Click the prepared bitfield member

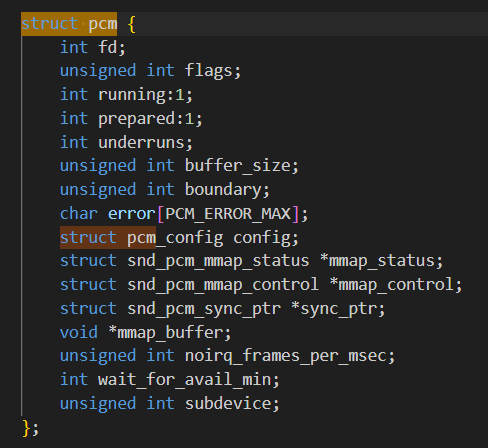click(x=137, y=119)
